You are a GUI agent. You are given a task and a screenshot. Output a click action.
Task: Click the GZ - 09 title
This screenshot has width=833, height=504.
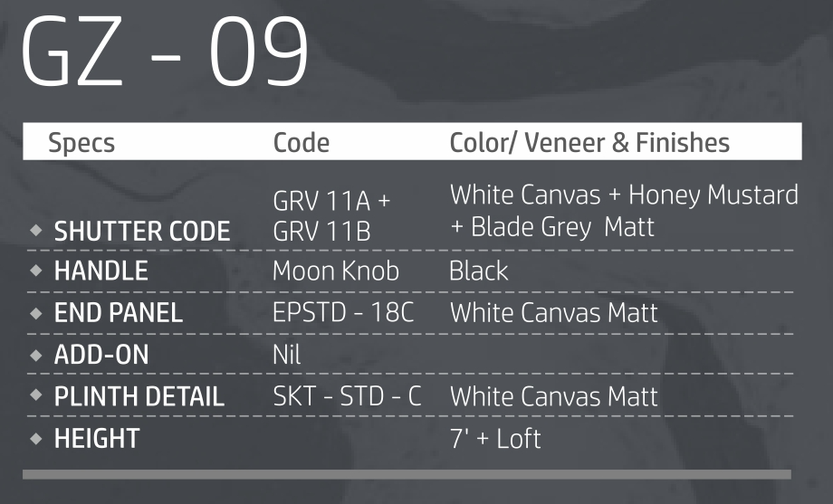click(x=165, y=52)
